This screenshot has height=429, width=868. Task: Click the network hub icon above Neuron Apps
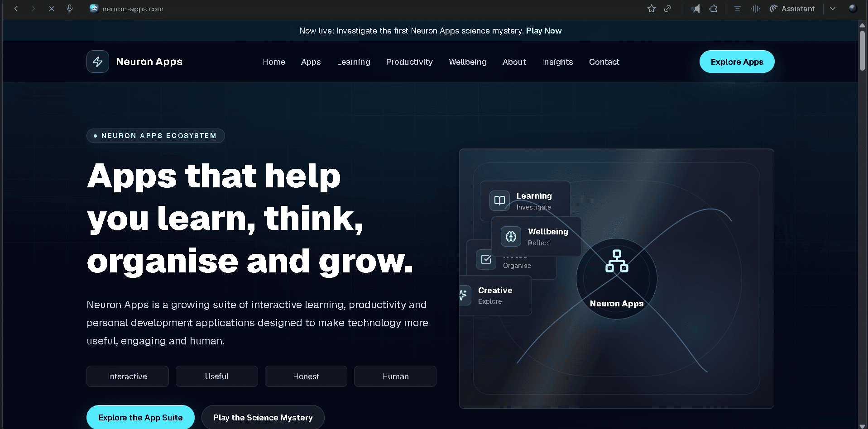[x=617, y=261]
